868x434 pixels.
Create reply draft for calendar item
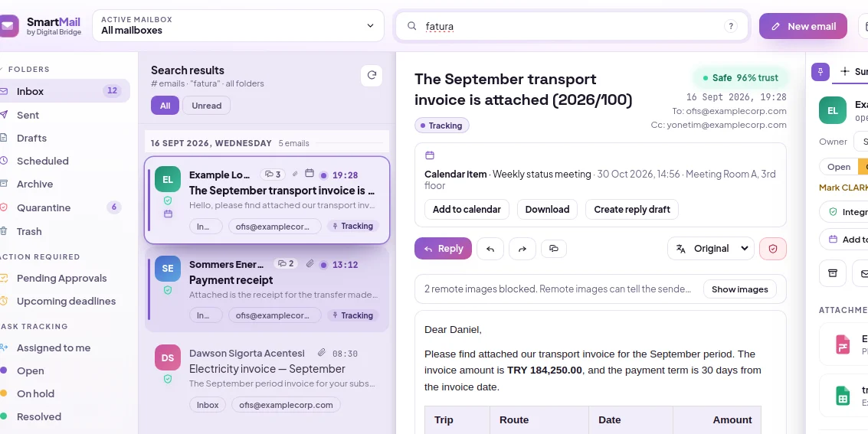coord(631,210)
